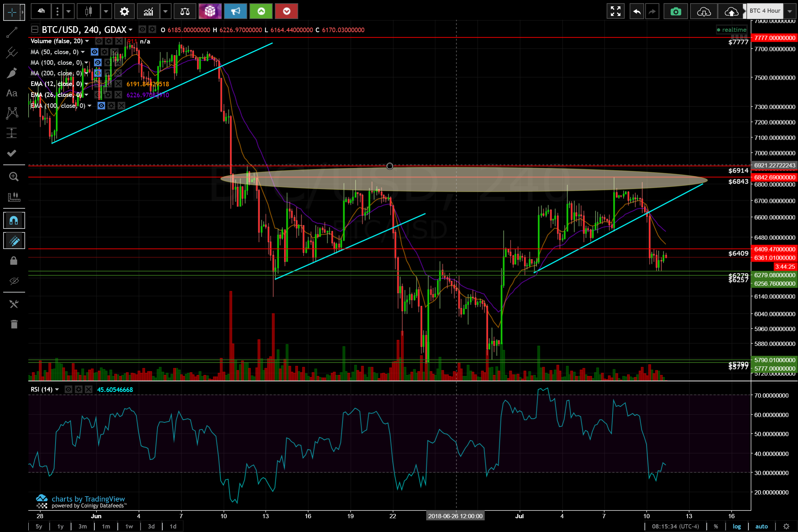
Task: Click the blue megaphone alerts icon
Action: (x=235, y=11)
